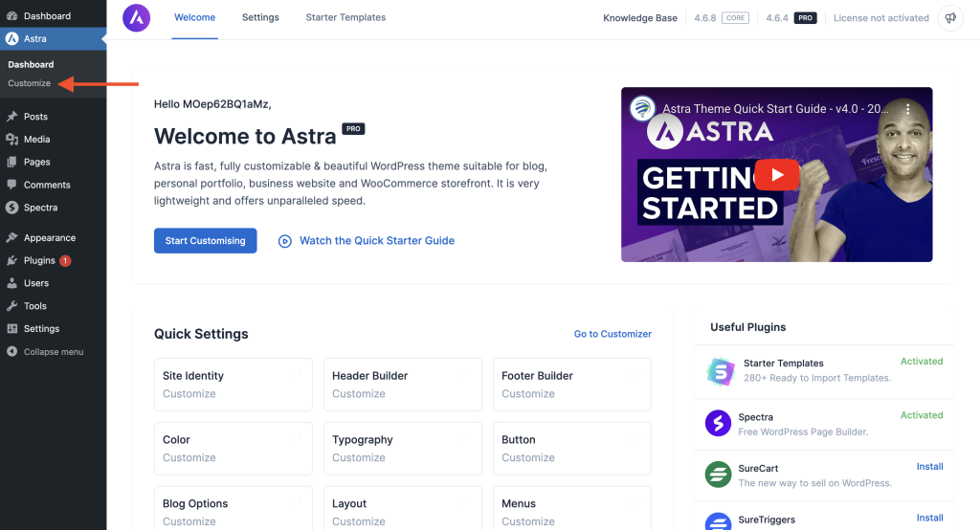
Task: Play the Astra Quick Start video
Action: click(x=777, y=174)
